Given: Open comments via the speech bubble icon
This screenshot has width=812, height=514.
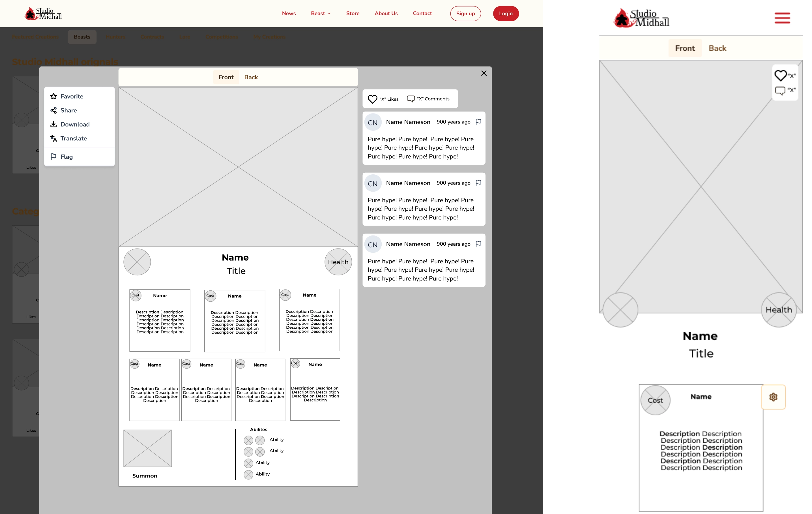Looking at the screenshot, I should pyautogui.click(x=411, y=98).
